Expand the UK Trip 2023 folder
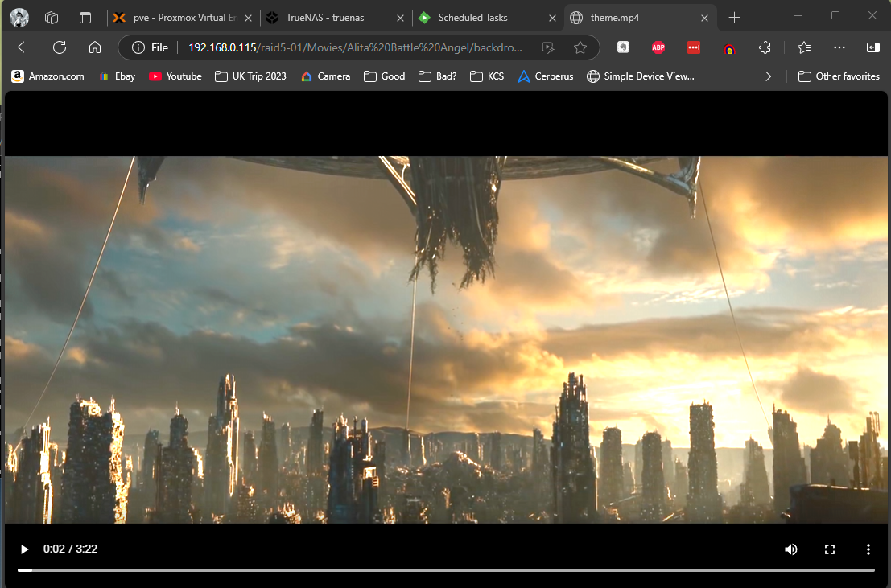Image resolution: width=891 pixels, height=588 pixels. click(250, 76)
